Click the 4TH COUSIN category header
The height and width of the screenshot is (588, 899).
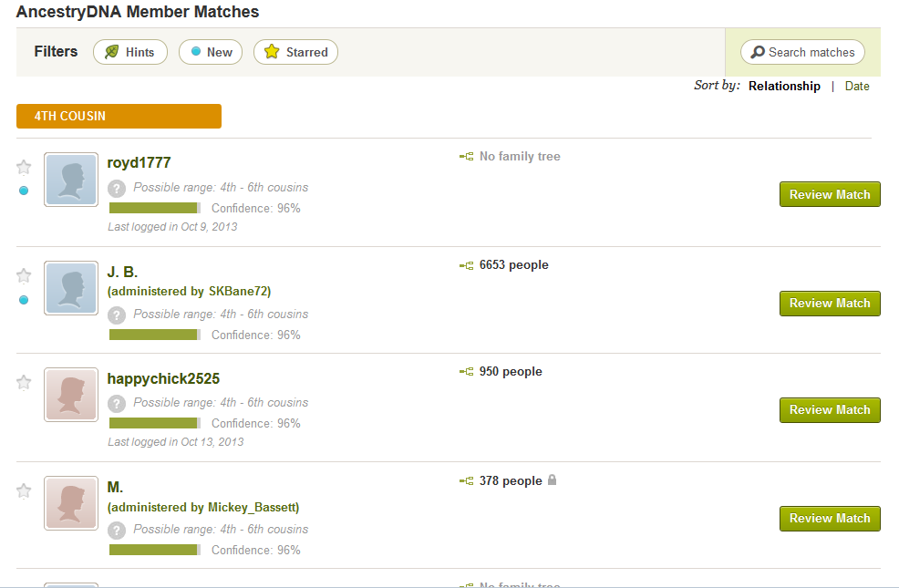[119, 117]
